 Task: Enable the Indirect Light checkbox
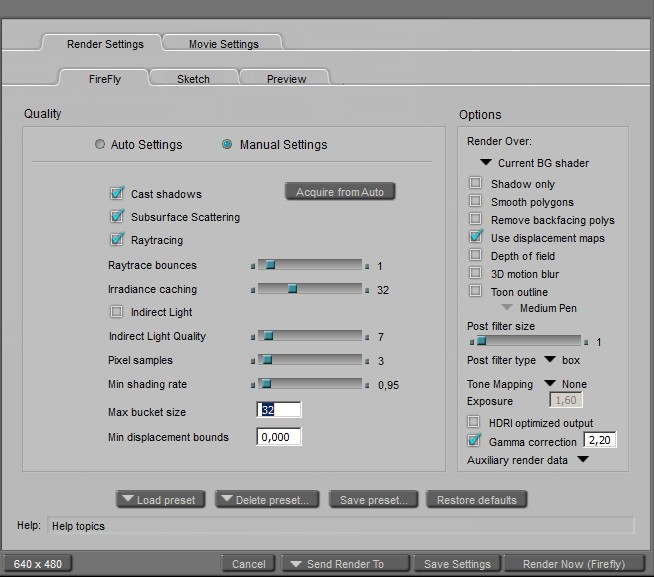pos(117,312)
